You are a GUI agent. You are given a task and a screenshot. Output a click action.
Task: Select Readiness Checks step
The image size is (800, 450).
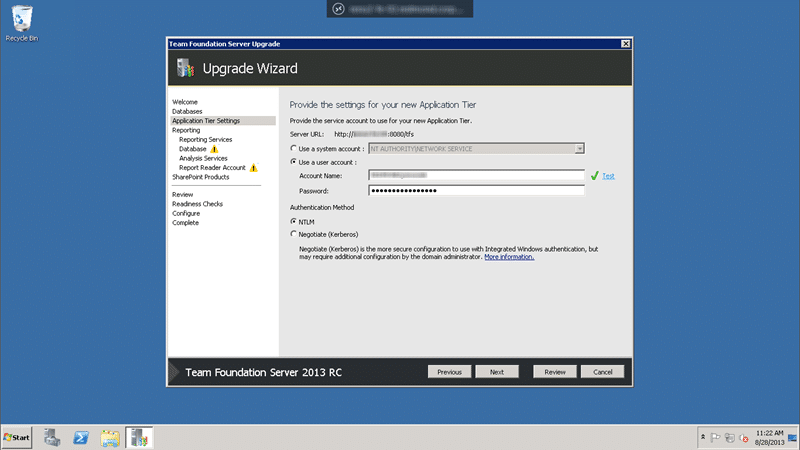click(x=197, y=204)
